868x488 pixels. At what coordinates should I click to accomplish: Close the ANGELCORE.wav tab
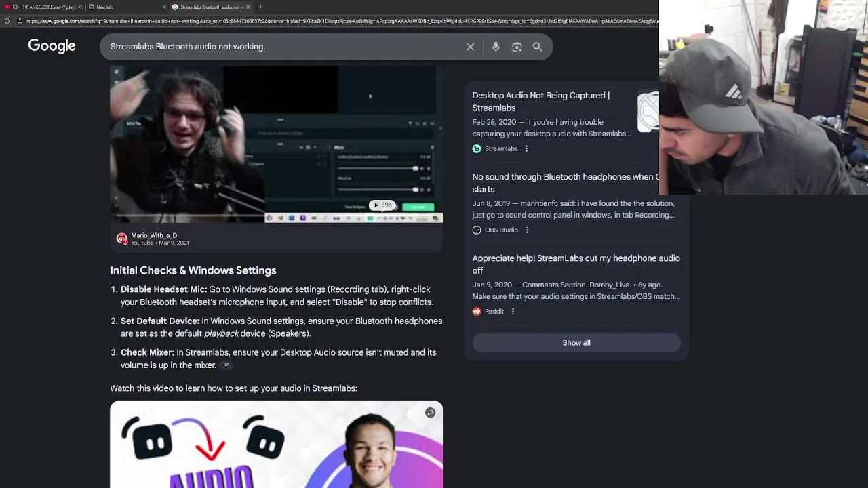tap(80, 7)
